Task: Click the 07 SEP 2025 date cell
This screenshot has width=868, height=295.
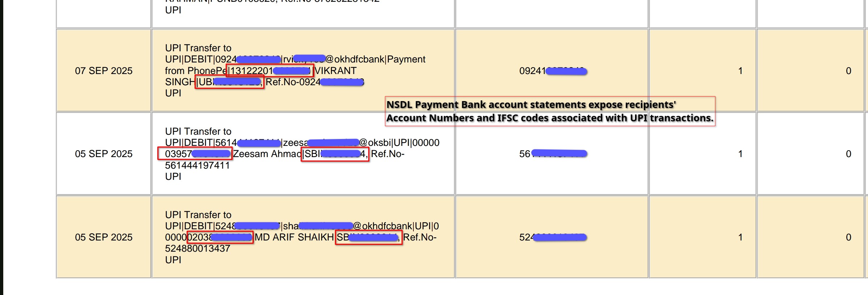Action: point(103,71)
